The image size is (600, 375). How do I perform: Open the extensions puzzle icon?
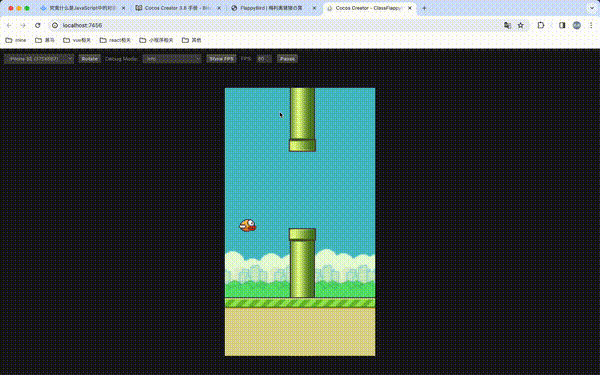[541, 25]
